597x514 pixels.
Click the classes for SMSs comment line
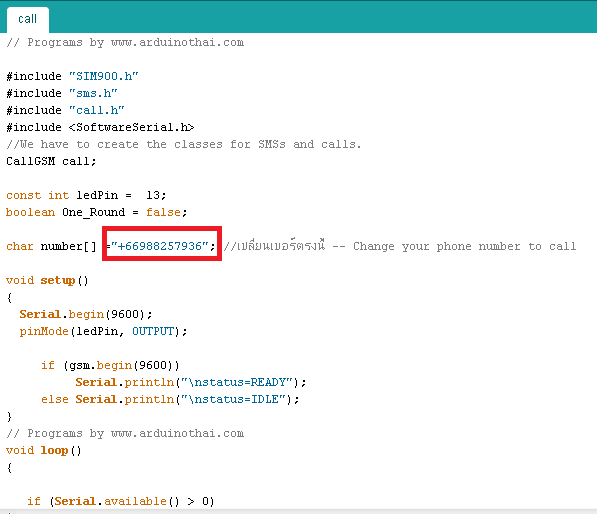click(x=184, y=144)
